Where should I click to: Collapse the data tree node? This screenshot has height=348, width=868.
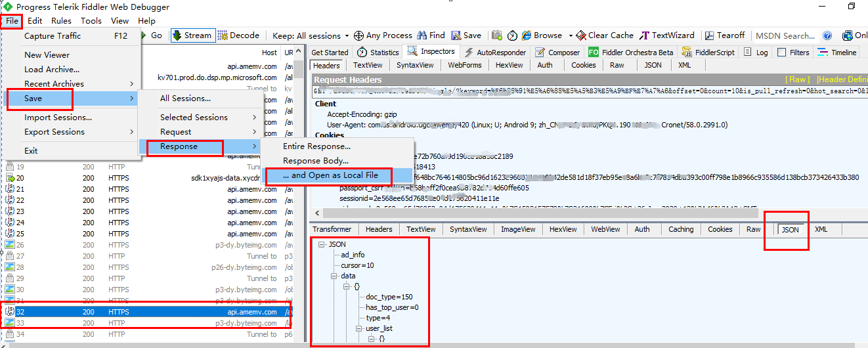tap(334, 276)
